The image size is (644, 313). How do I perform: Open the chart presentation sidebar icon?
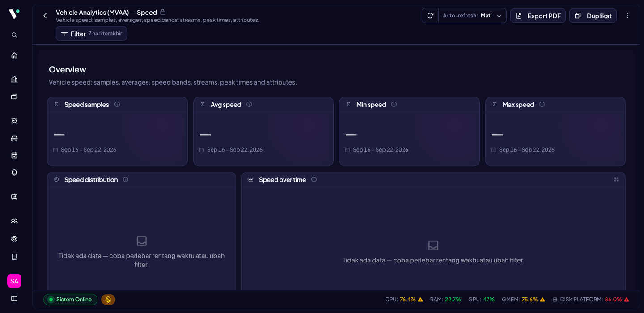click(14, 197)
